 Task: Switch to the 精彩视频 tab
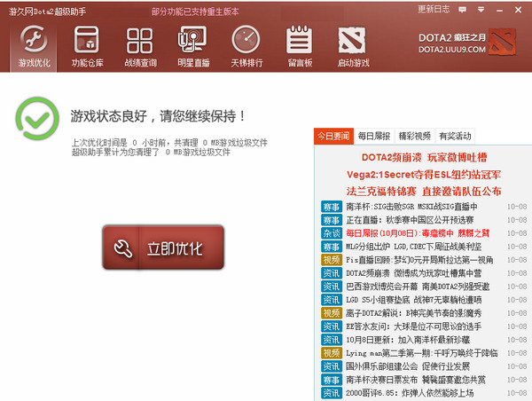(414, 137)
